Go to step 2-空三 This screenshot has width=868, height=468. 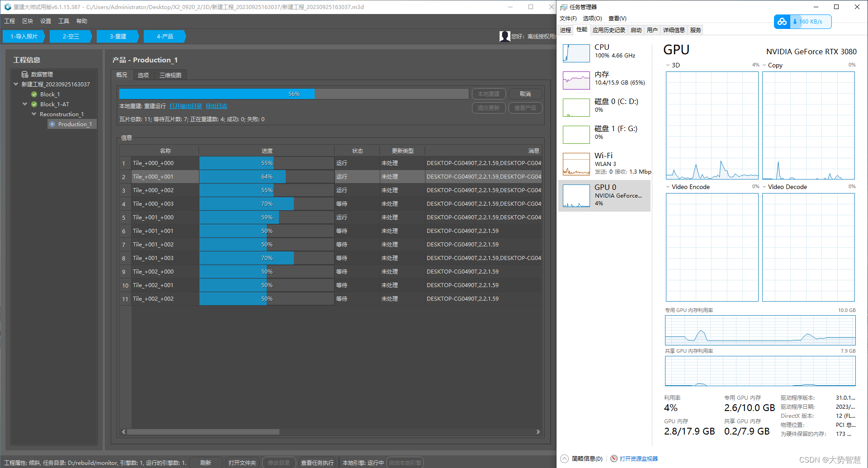tap(71, 36)
